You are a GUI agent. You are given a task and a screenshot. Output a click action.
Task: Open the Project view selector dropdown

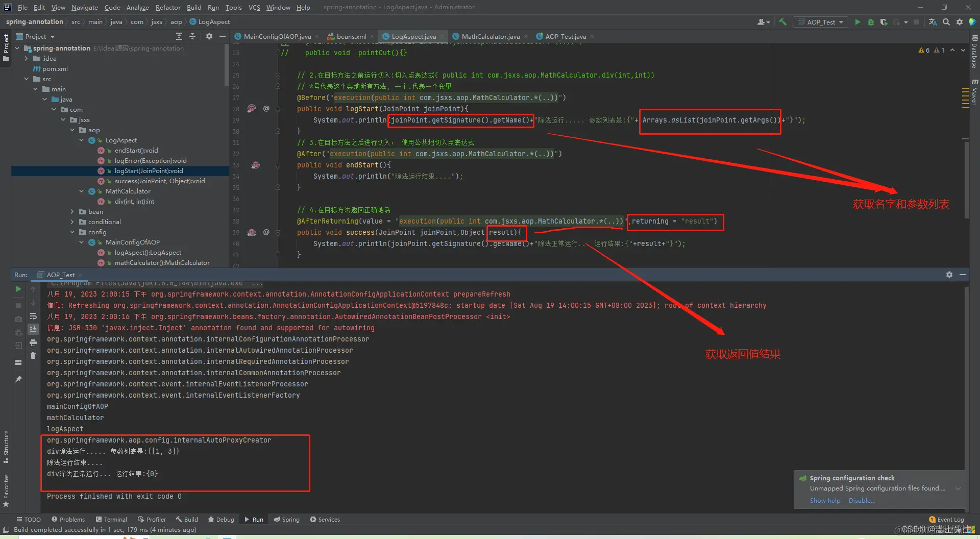point(35,36)
